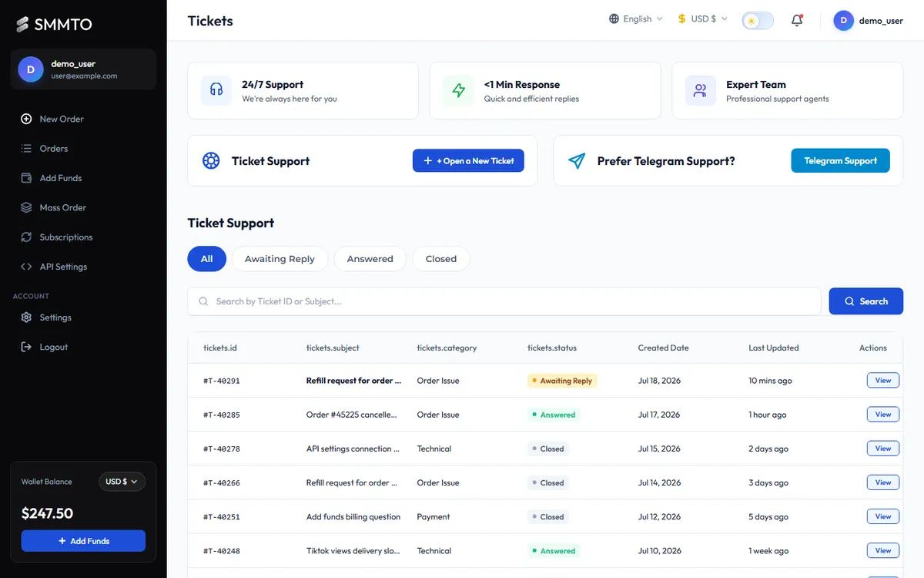Click the New Order plus icon
The height and width of the screenshot is (578, 924).
tap(26, 119)
